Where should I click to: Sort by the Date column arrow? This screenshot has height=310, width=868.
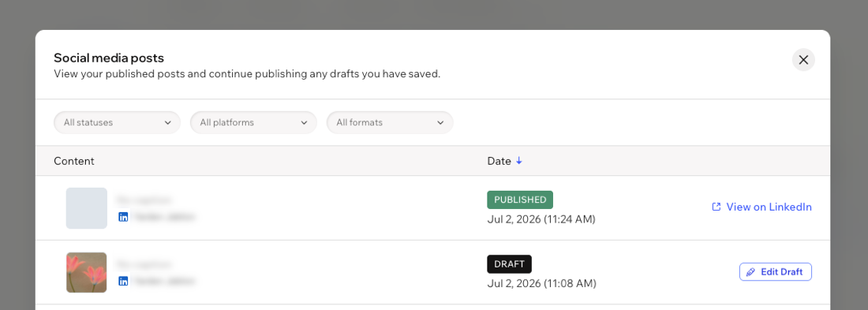(518, 161)
